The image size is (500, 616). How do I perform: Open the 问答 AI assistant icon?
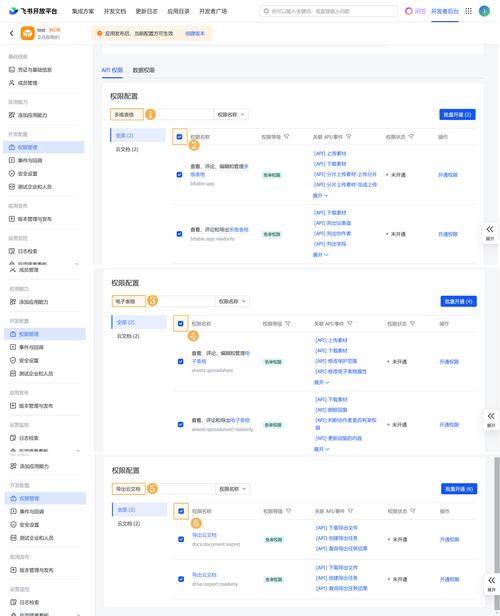coord(409,11)
